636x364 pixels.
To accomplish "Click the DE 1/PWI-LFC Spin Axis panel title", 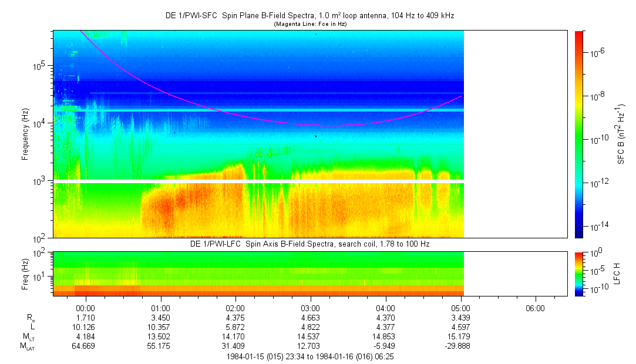I will (309, 244).
